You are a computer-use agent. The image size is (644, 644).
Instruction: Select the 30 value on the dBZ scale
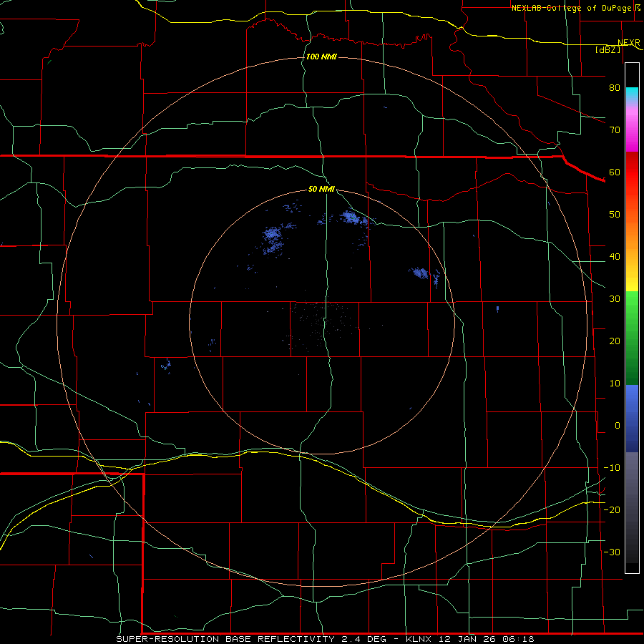click(x=615, y=298)
